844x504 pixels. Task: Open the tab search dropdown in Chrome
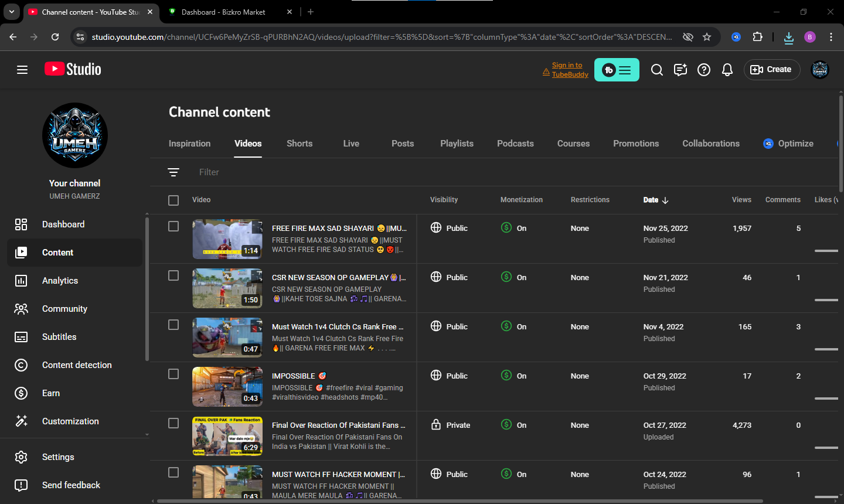[x=12, y=12]
